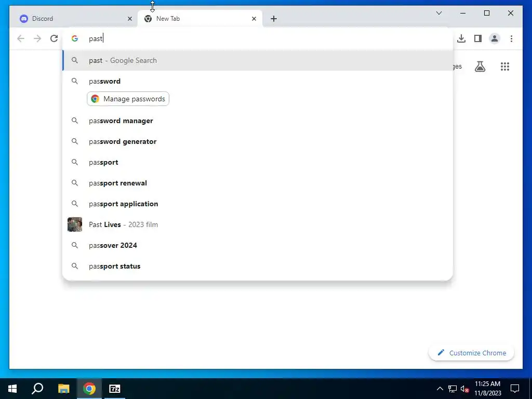Click in the address bar text 'past'

click(x=96, y=38)
